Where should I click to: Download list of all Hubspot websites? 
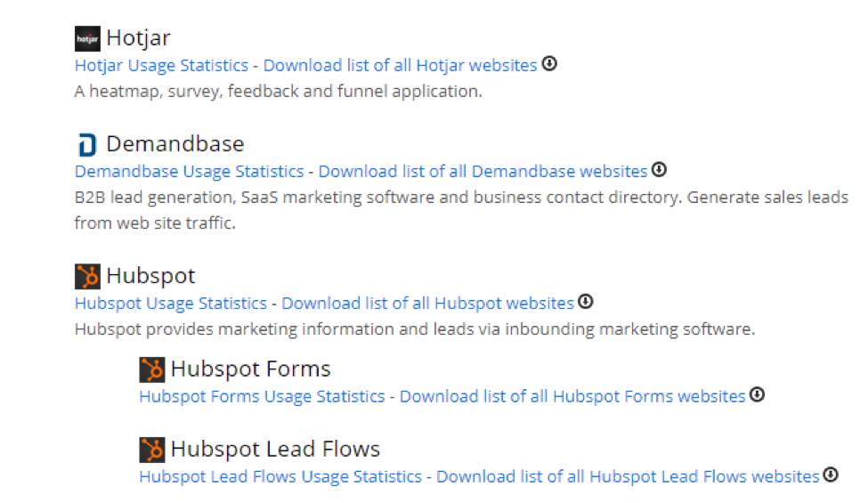pyautogui.click(x=427, y=304)
